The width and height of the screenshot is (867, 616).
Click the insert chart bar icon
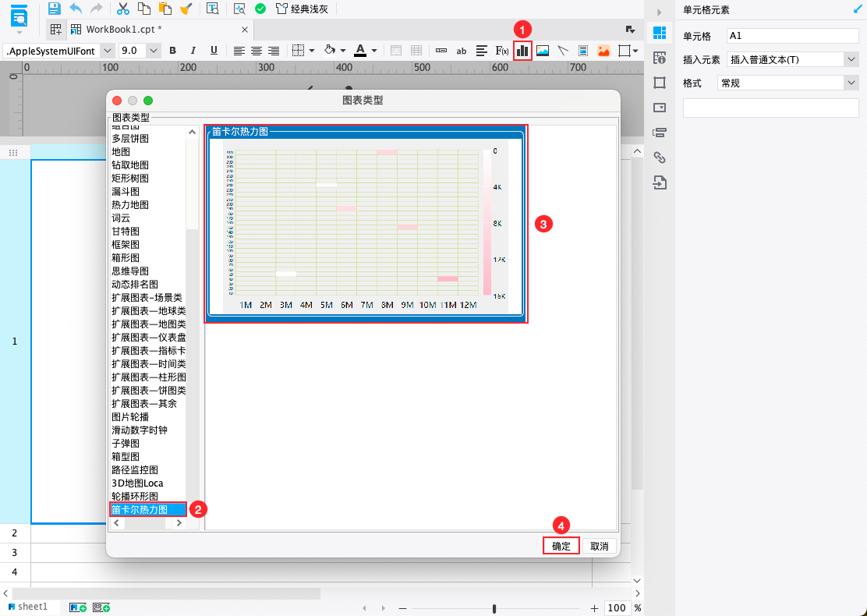522,51
